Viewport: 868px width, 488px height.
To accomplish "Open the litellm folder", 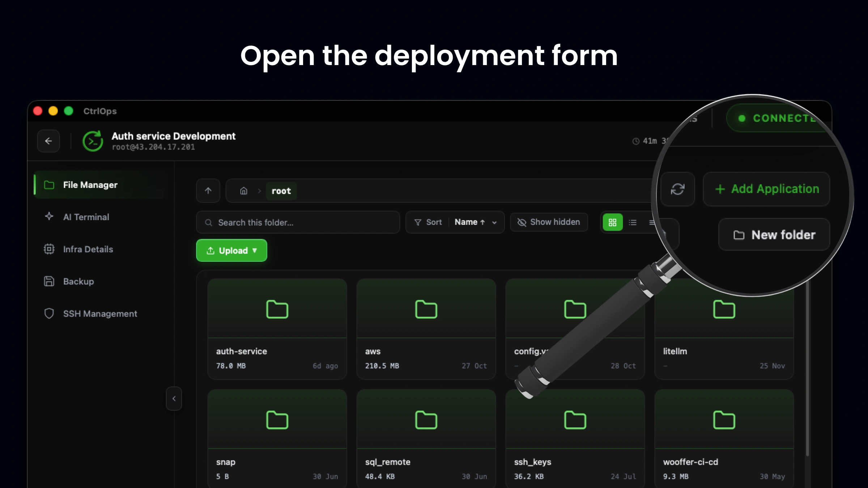I will click(724, 329).
